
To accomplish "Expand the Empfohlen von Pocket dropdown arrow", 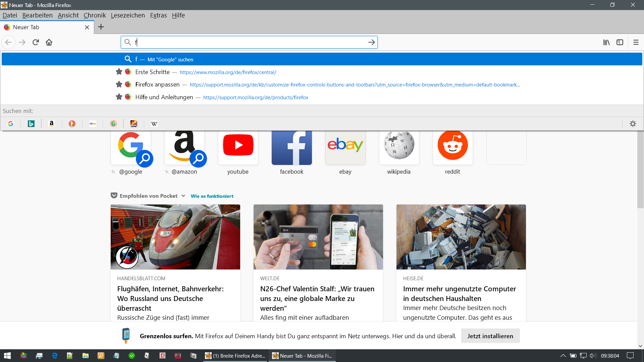I will [183, 196].
